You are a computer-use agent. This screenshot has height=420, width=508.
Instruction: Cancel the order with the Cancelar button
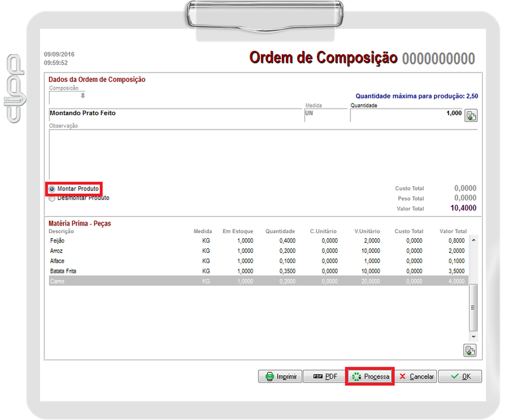(x=416, y=376)
